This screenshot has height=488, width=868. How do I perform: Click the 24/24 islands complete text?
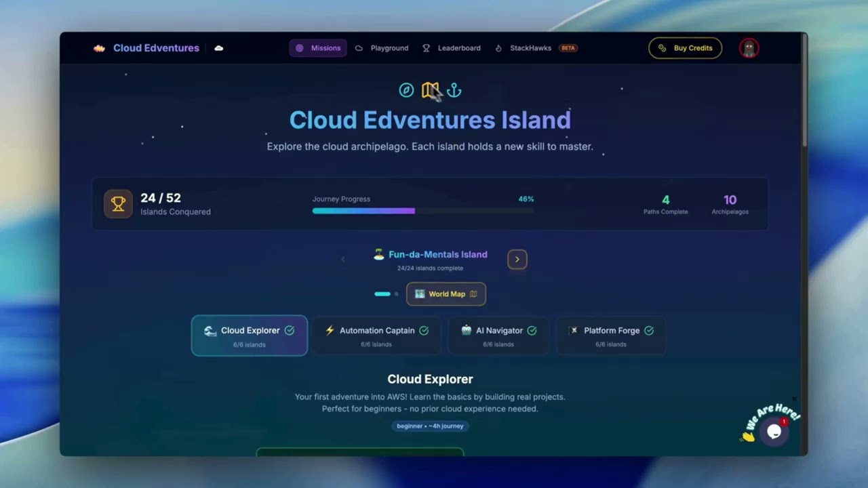click(430, 268)
